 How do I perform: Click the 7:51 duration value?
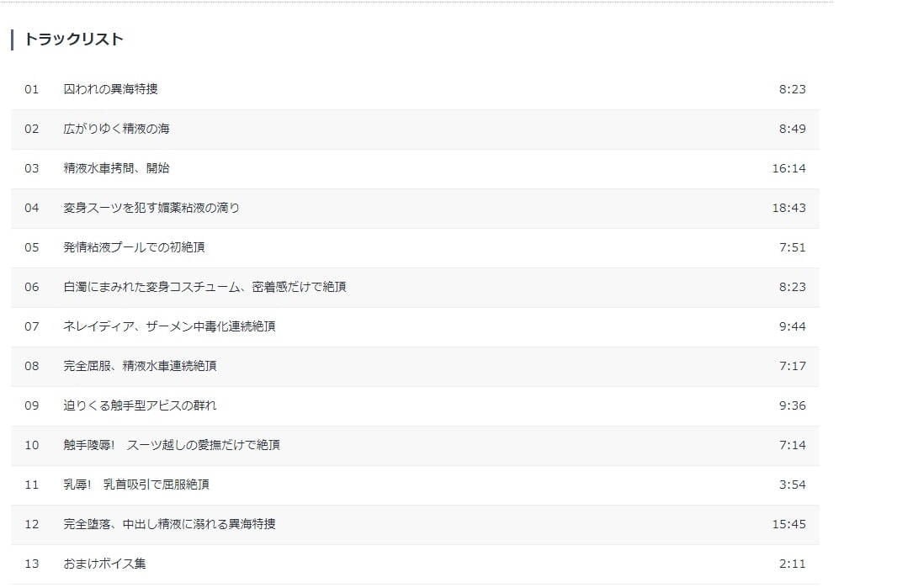(792, 247)
